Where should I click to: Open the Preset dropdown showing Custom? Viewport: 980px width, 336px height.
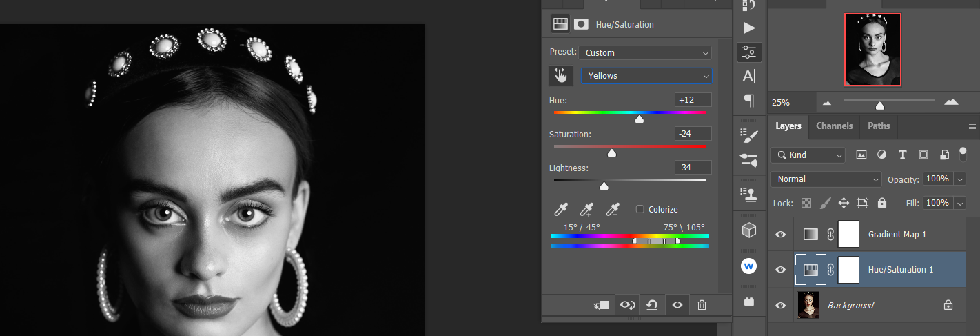(x=646, y=52)
